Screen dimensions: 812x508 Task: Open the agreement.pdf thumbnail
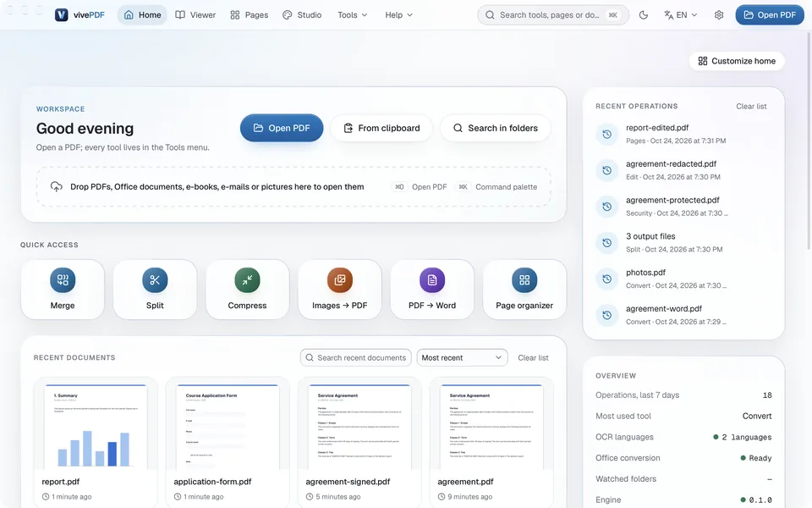click(491, 427)
